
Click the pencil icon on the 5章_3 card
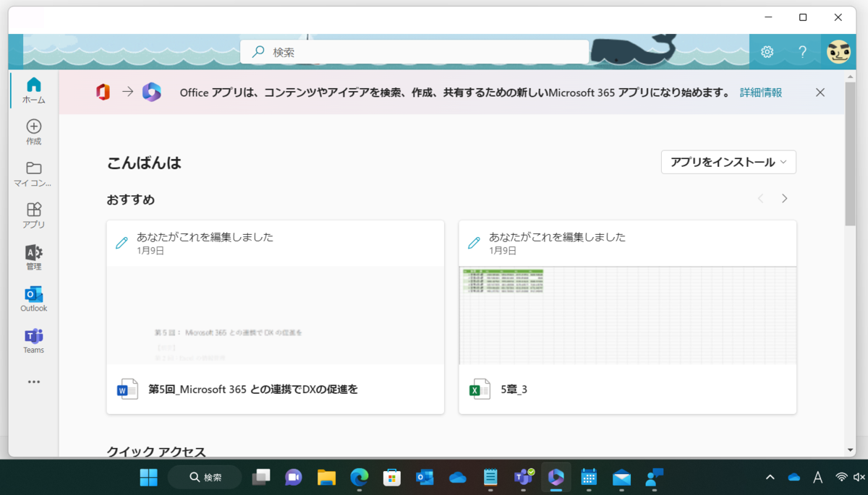point(474,243)
